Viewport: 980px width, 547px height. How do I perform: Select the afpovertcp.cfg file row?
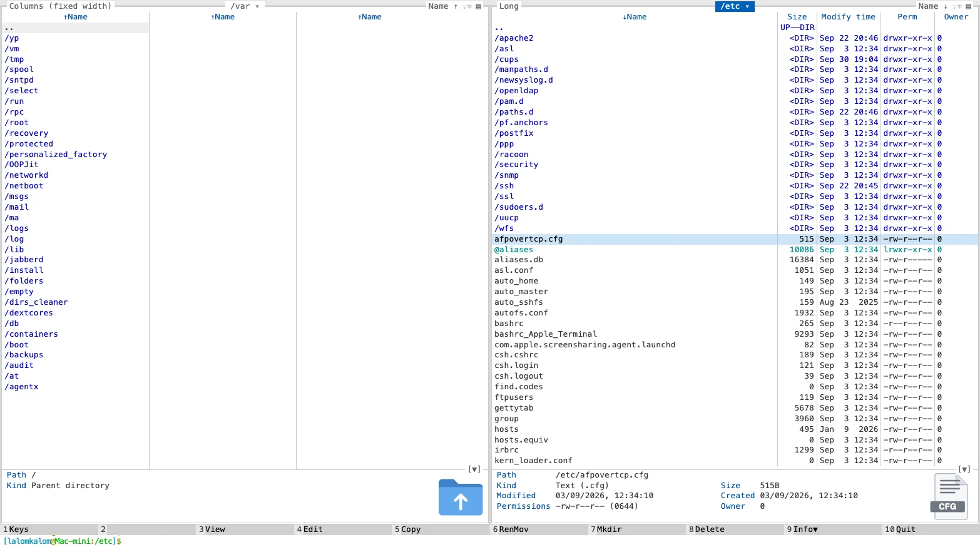click(736, 239)
